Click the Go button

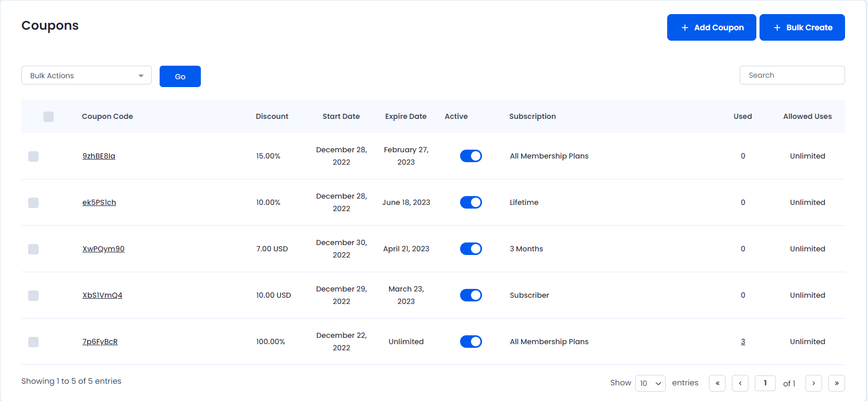click(180, 76)
